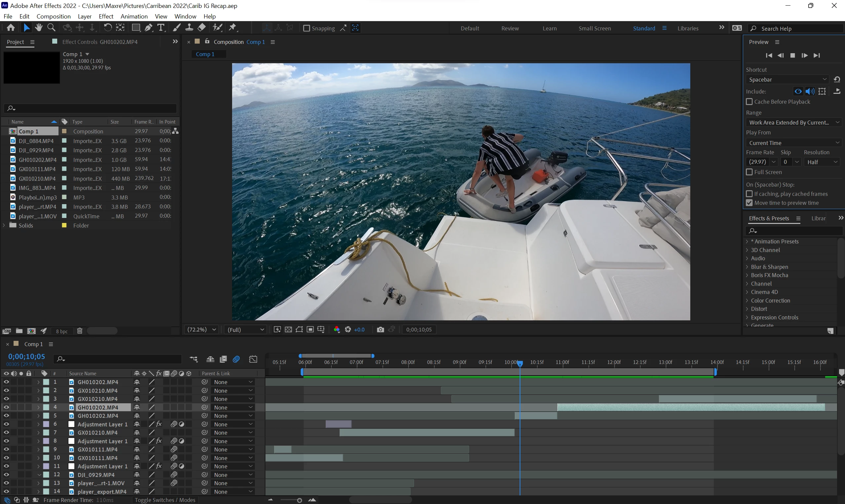Image resolution: width=845 pixels, height=504 pixels.
Task: Click the delete trash icon in Project panel
Action: 80,331
